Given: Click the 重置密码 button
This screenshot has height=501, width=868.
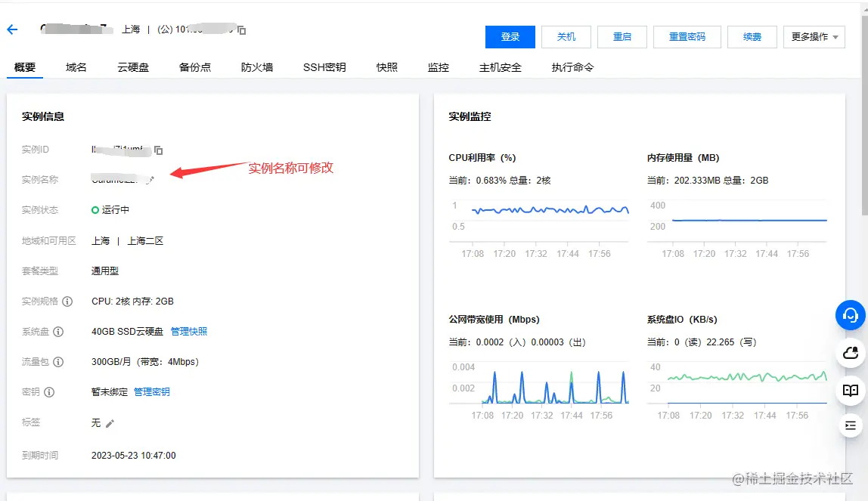Looking at the screenshot, I should [x=687, y=37].
